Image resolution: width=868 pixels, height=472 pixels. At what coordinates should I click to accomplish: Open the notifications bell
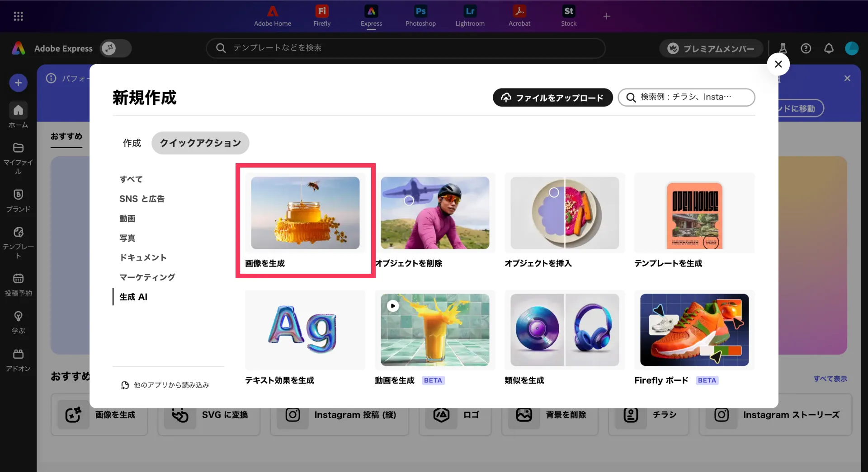[828, 48]
